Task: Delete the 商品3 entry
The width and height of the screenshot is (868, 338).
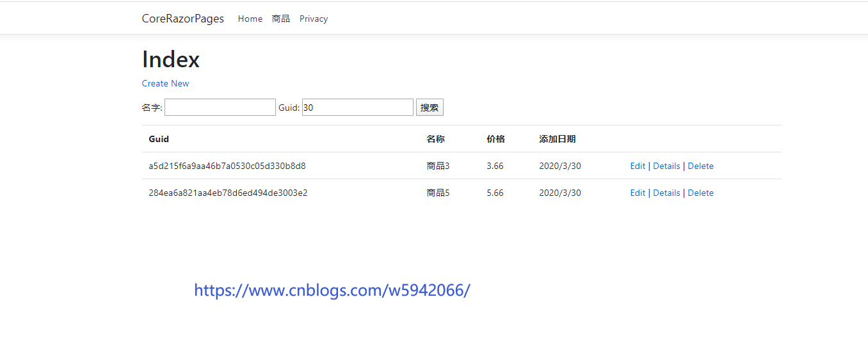Action: point(700,166)
